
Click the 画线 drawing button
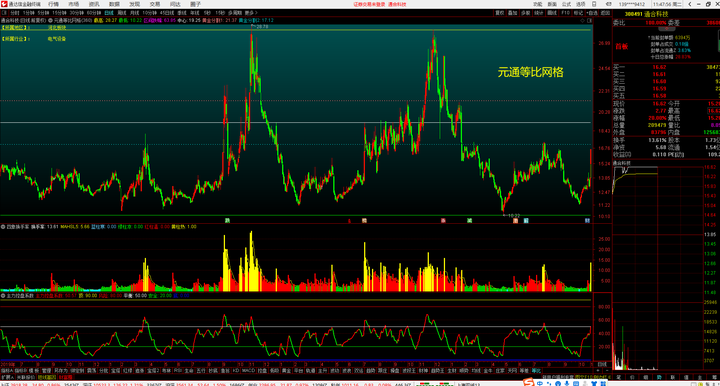pyautogui.click(x=552, y=13)
